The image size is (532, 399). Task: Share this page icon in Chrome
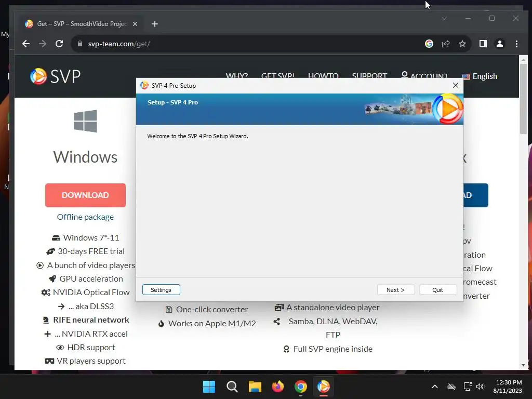445,44
